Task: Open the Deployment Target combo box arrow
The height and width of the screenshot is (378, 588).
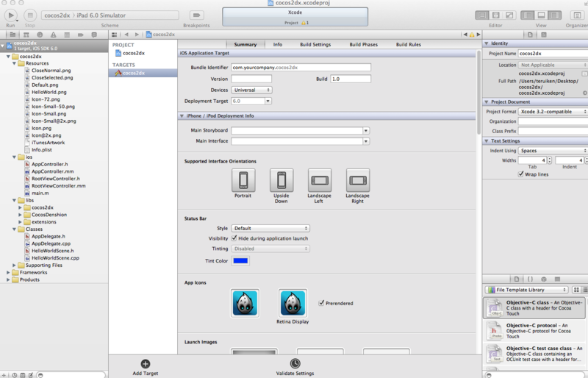Action: pyautogui.click(x=268, y=101)
